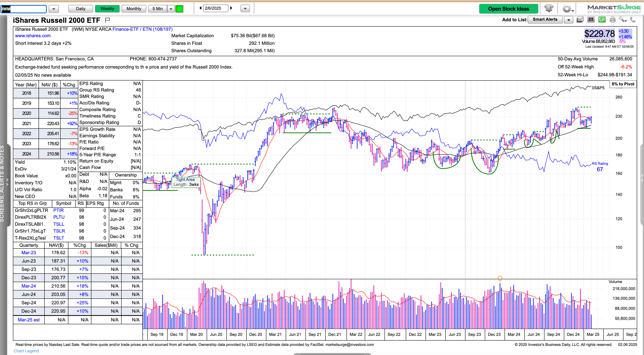
Task: Open the gear settings menu
Action: click(x=566, y=9)
